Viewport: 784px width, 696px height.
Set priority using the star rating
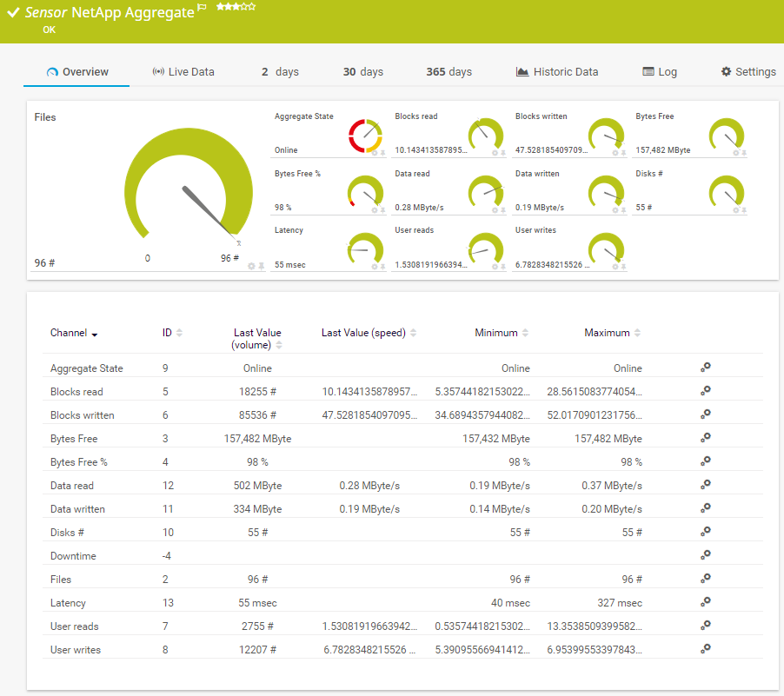click(236, 7)
